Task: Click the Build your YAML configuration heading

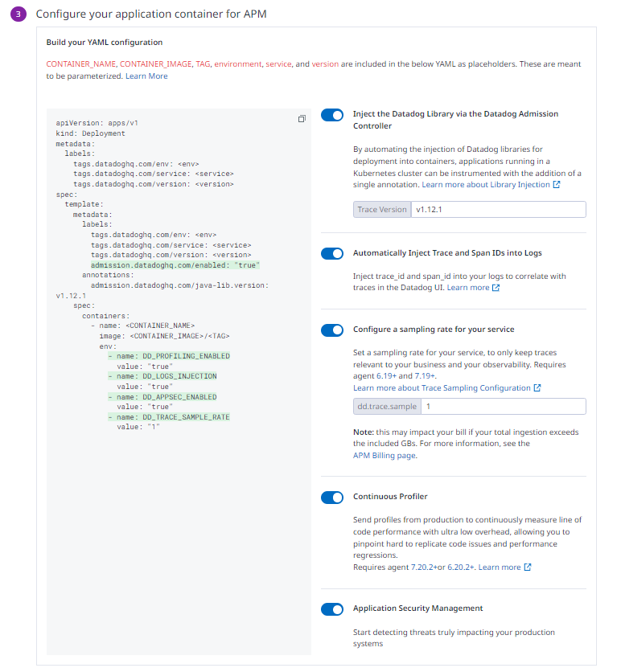Action: point(105,42)
